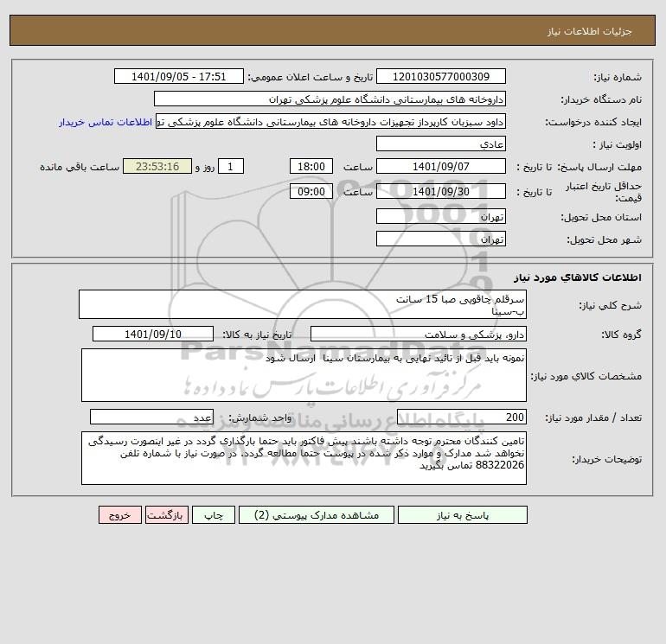Click the announcement date field 1401/09/05 - 17:51

pyautogui.click(x=179, y=76)
